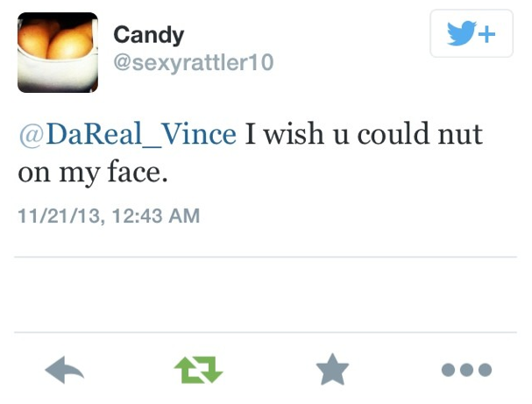Screen dimensions: 532x404
Task: Open the @DaReal_Vince mention link
Action: pos(128,134)
